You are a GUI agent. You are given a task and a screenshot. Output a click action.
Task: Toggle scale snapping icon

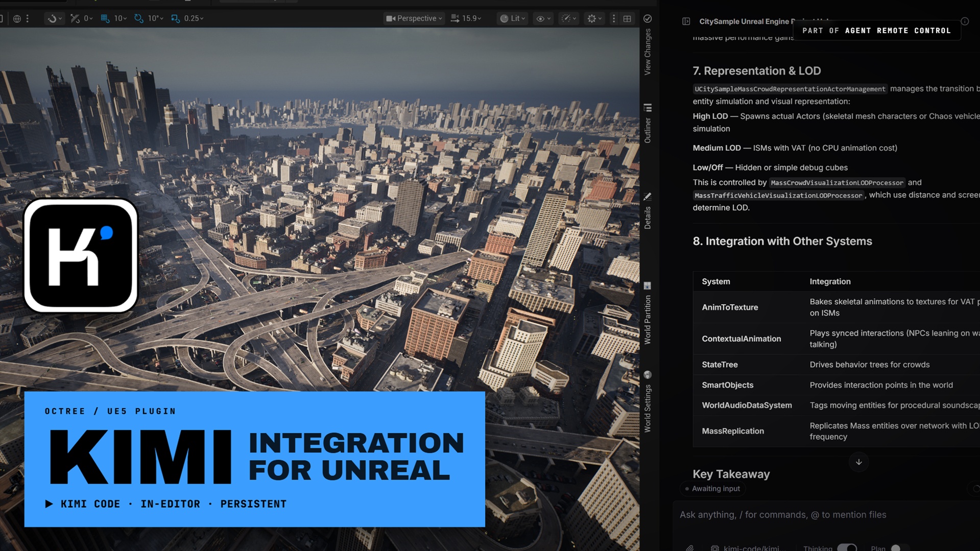pyautogui.click(x=175, y=18)
